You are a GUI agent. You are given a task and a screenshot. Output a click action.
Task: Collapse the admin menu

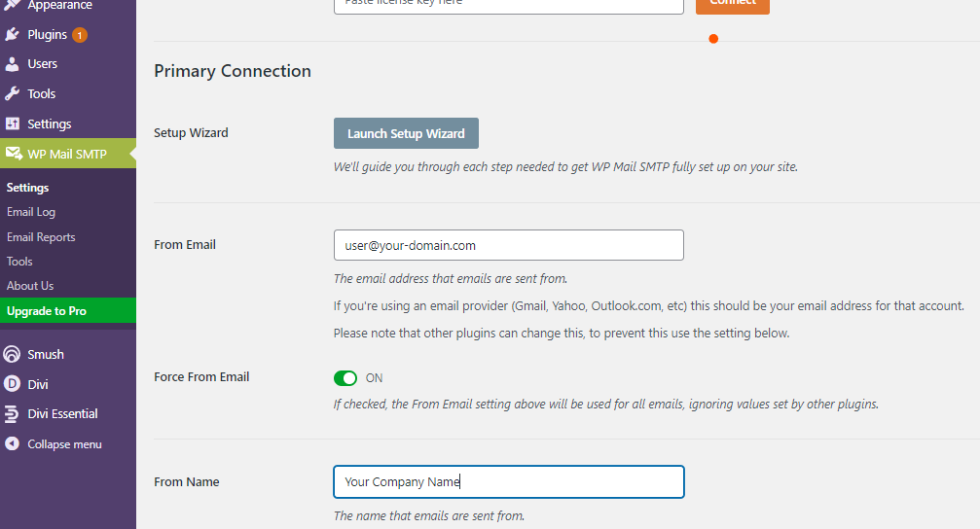54,444
